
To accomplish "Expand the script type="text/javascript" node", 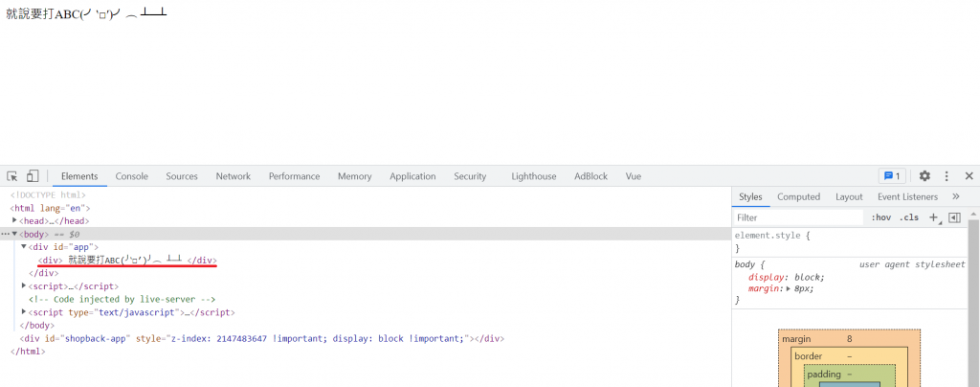I will [24, 312].
